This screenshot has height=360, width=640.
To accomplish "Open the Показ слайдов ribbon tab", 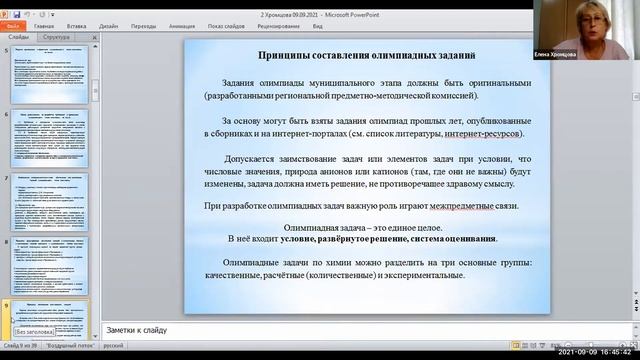I will pyautogui.click(x=226, y=26).
